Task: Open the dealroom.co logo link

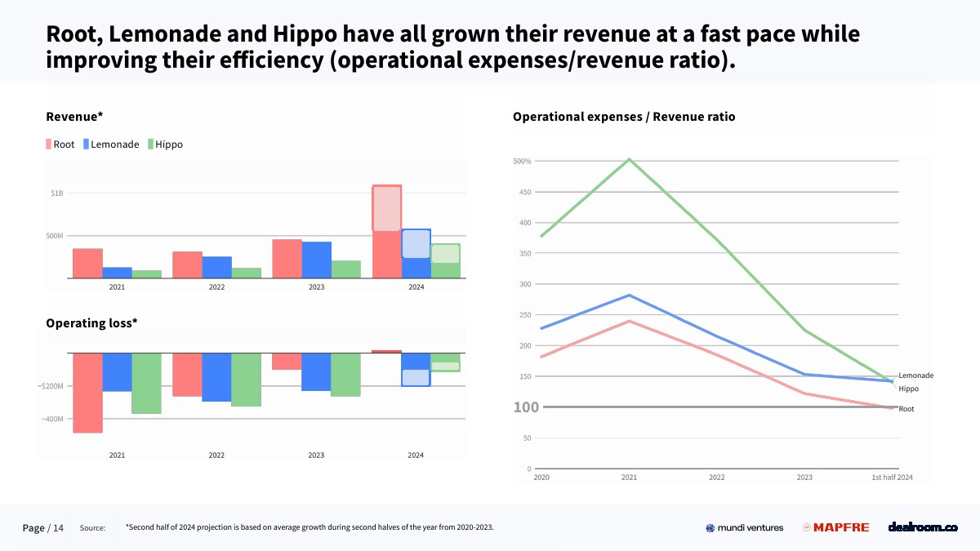Action: 922,527
